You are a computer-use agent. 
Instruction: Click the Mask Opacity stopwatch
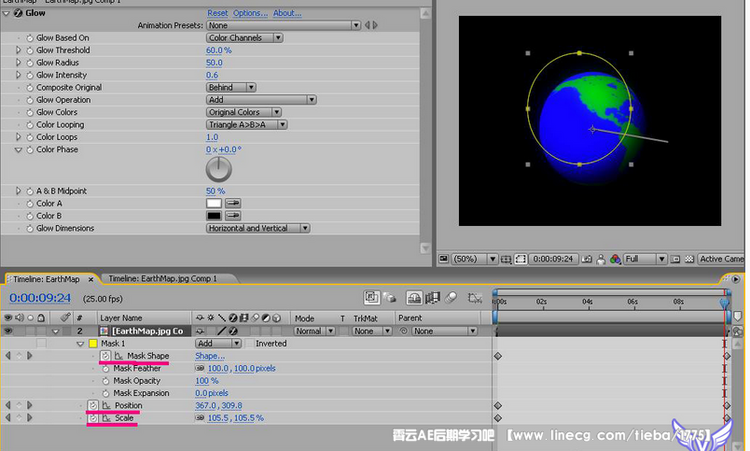pos(106,381)
